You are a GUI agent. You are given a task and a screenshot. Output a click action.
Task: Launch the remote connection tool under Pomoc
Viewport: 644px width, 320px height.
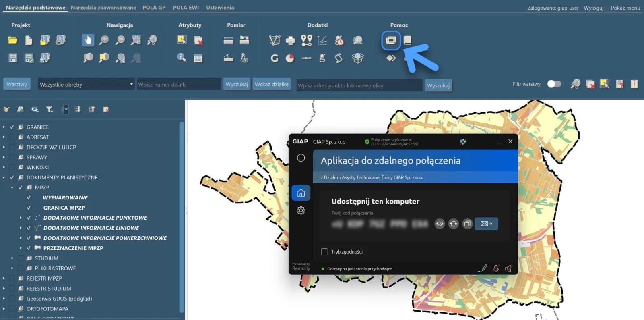(x=391, y=40)
